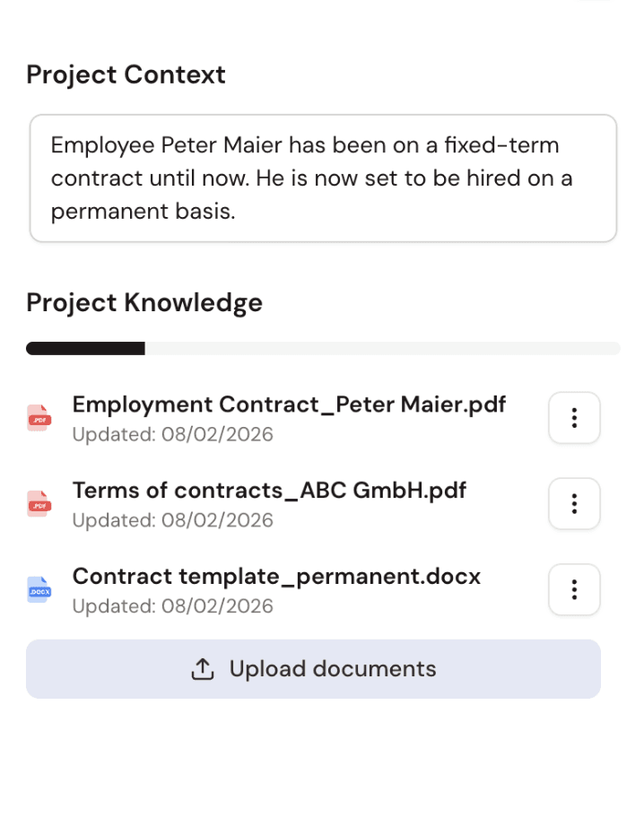Open the Contract template_permanent.docx file name
Viewport: 644px width, 818px height.
pyautogui.click(x=276, y=577)
